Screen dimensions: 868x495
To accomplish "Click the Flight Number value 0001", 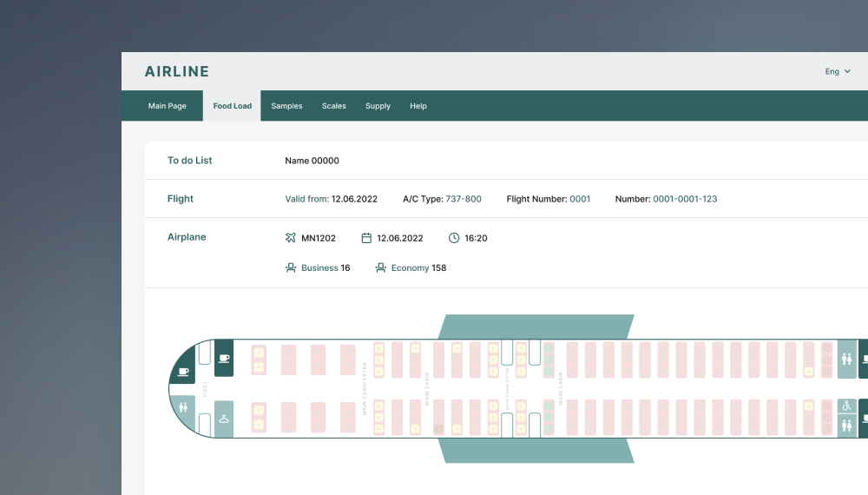I will click(580, 199).
